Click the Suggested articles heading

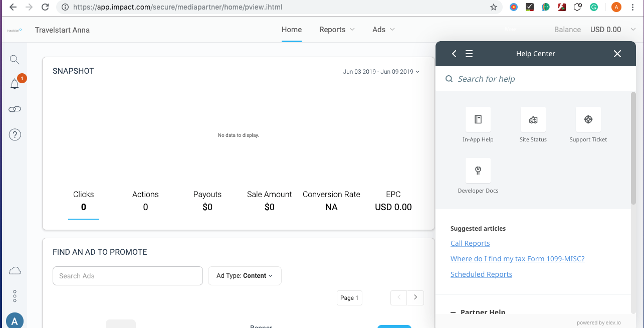pos(478,229)
